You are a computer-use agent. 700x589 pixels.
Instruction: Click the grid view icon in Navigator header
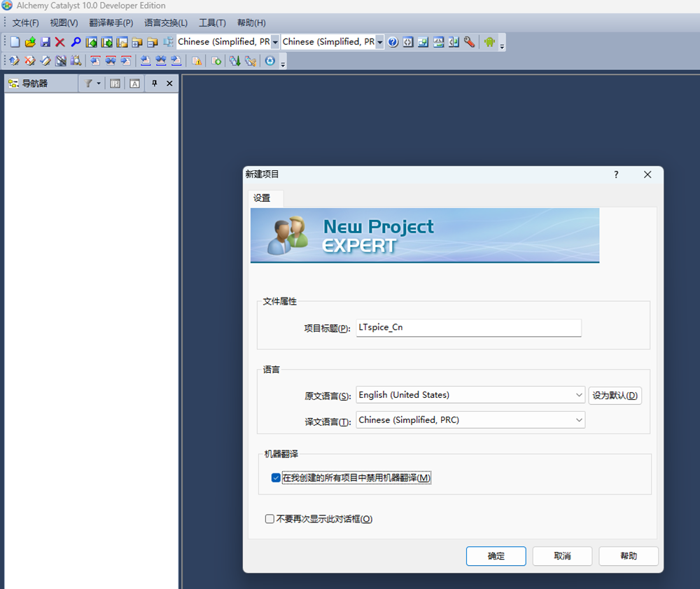click(x=115, y=83)
